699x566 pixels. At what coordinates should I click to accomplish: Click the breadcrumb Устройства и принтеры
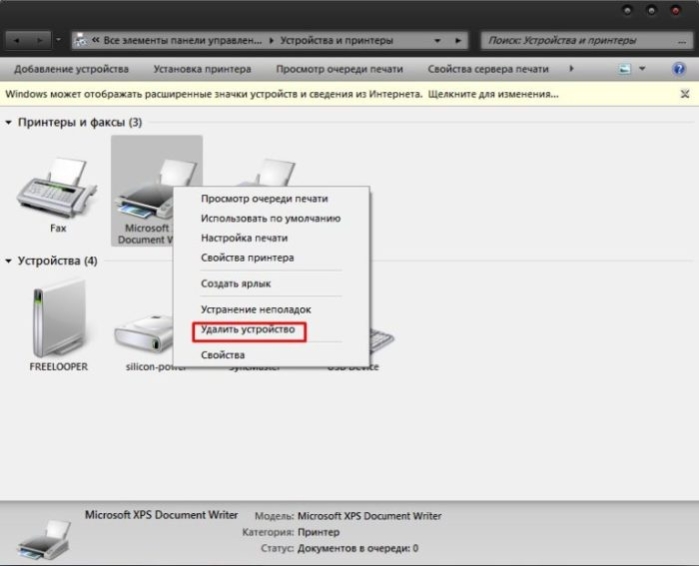[x=337, y=41]
